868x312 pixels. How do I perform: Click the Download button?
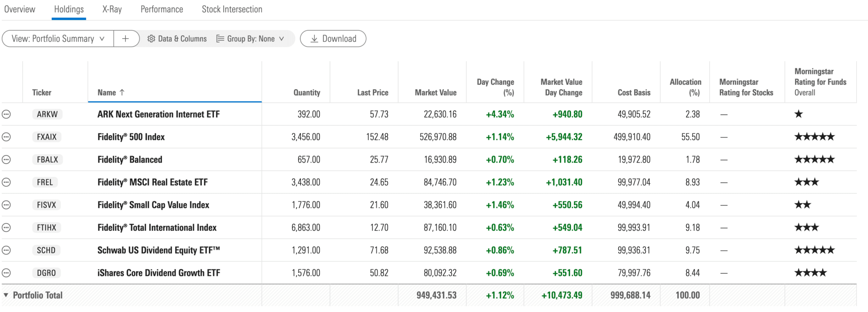click(333, 39)
